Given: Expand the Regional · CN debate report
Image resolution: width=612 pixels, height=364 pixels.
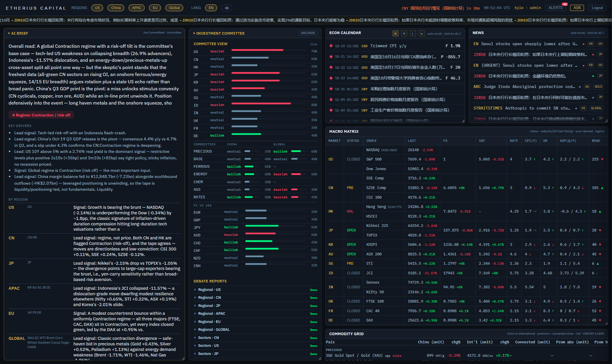Looking at the screenshot, I should (256, 298).
